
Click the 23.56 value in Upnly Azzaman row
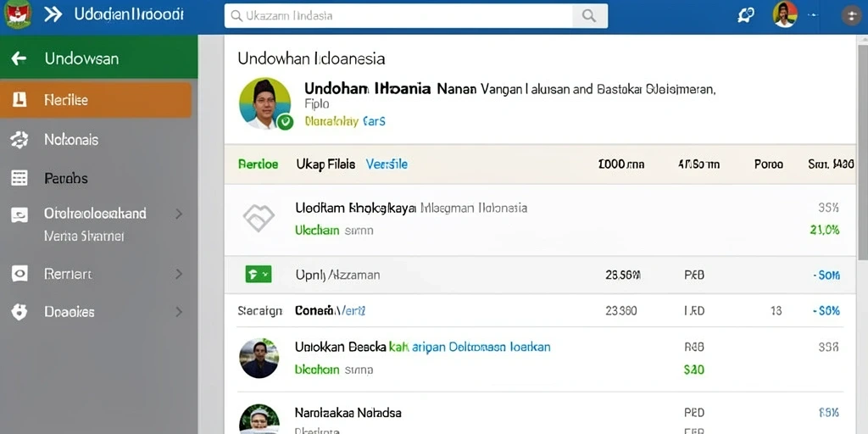pyautogui.click(x=623, y=274)
